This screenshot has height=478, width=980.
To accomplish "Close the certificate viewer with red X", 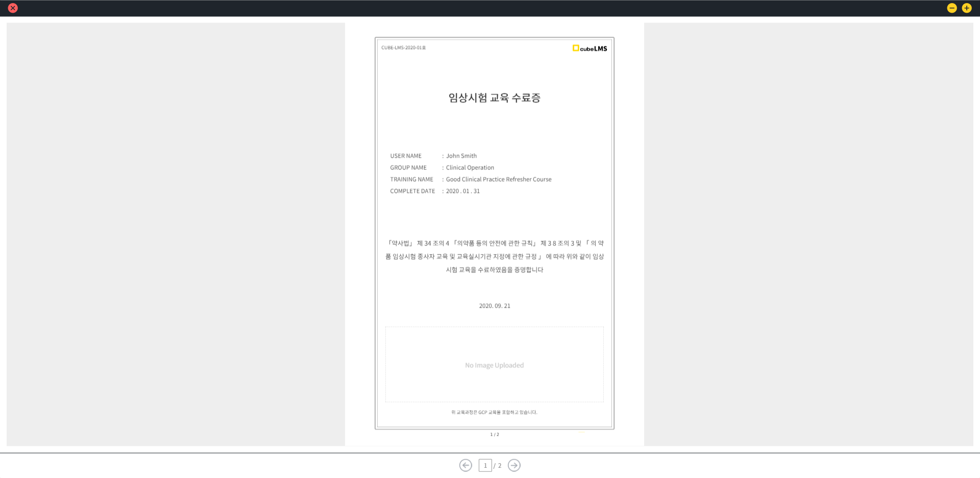I will 13,8.
